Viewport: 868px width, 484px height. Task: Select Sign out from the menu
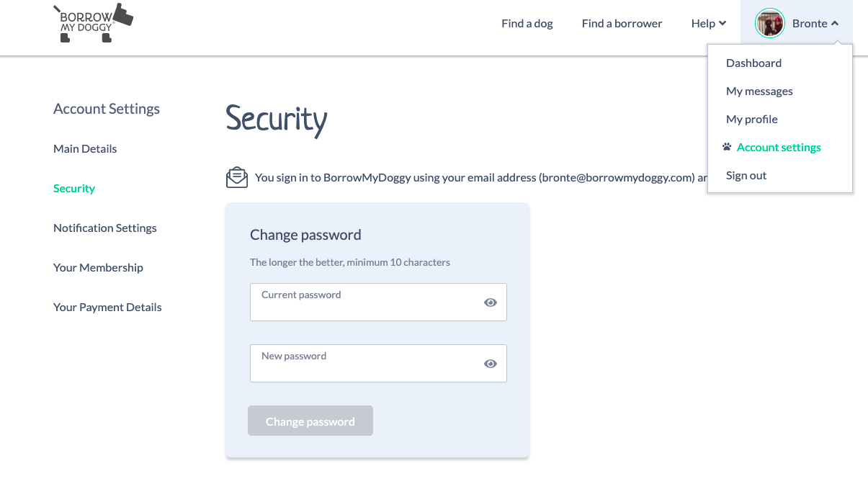[746, 175]
